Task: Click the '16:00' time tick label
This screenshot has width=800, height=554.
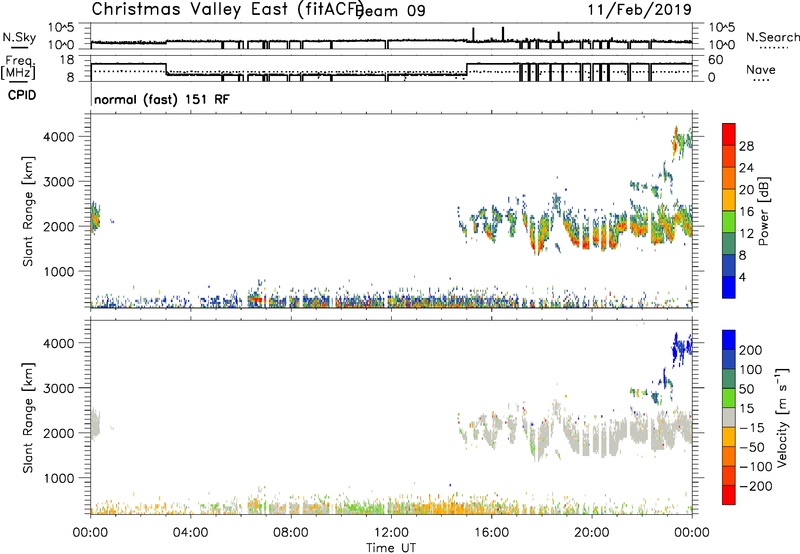Action: (491, 533)
